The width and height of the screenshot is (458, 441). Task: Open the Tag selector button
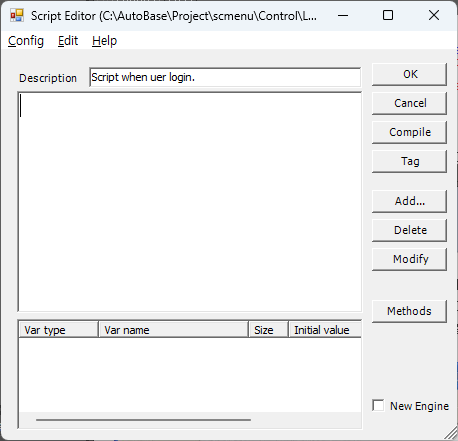pyautogui.click(x=409, y=161)
